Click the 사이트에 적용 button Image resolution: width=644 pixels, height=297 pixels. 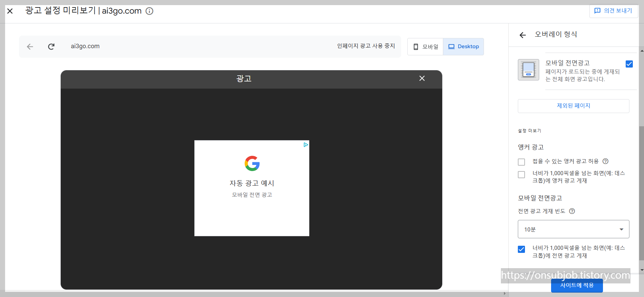tap(577, 285)
